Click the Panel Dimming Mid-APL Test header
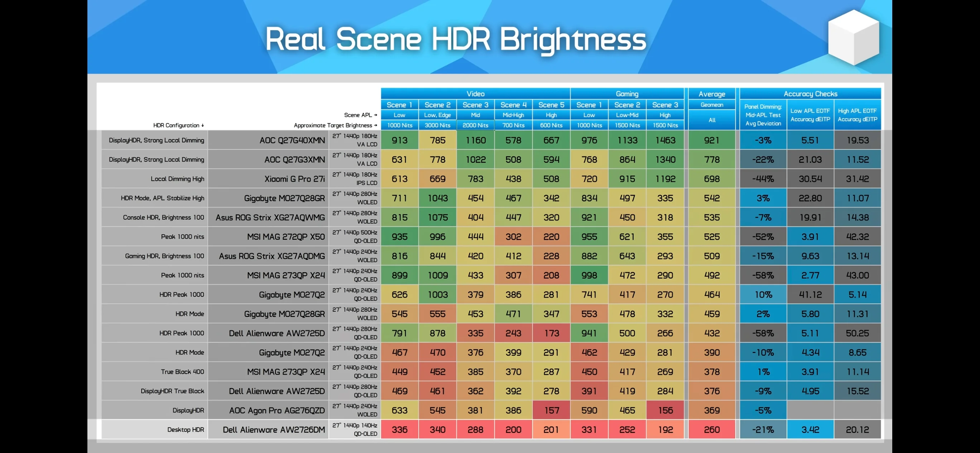This screenshot has width=980, height=453. click(x=763, y=115)
